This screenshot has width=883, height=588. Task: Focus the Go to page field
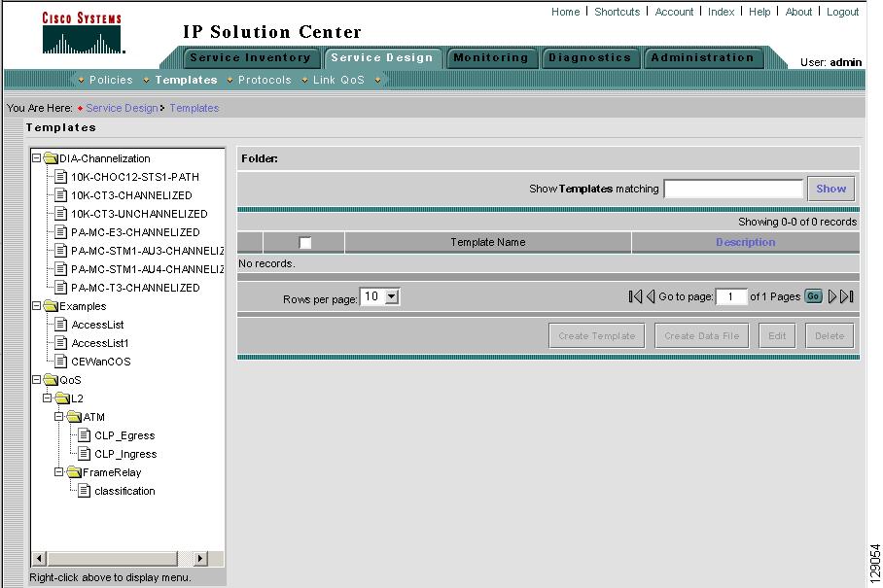[x=731, y=296]
